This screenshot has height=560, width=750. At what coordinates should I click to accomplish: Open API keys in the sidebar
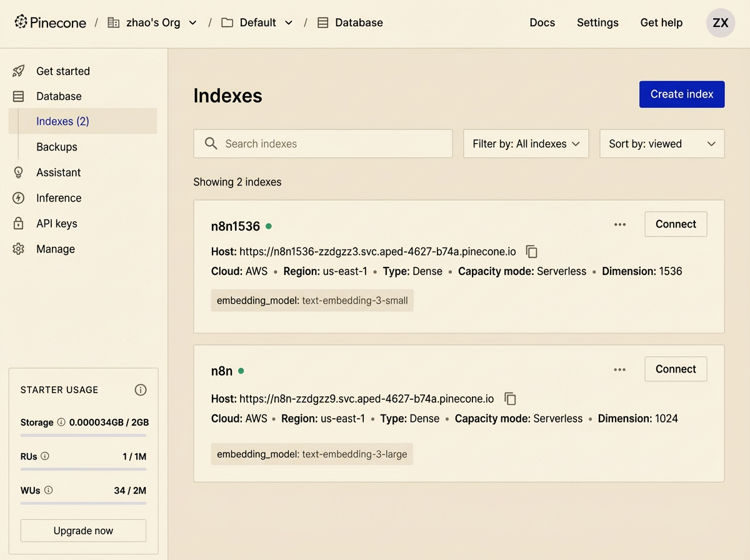click(x=57, y=223)
